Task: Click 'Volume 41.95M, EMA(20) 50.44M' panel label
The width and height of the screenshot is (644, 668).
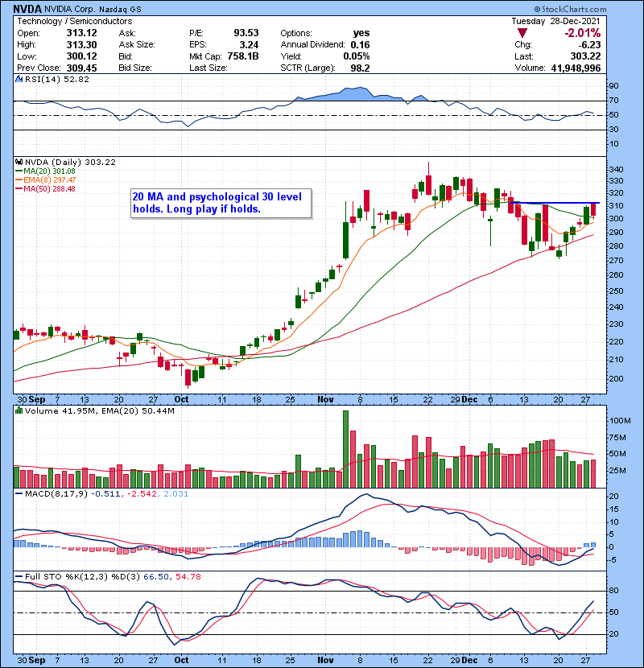Action: (x=99, y=410)
